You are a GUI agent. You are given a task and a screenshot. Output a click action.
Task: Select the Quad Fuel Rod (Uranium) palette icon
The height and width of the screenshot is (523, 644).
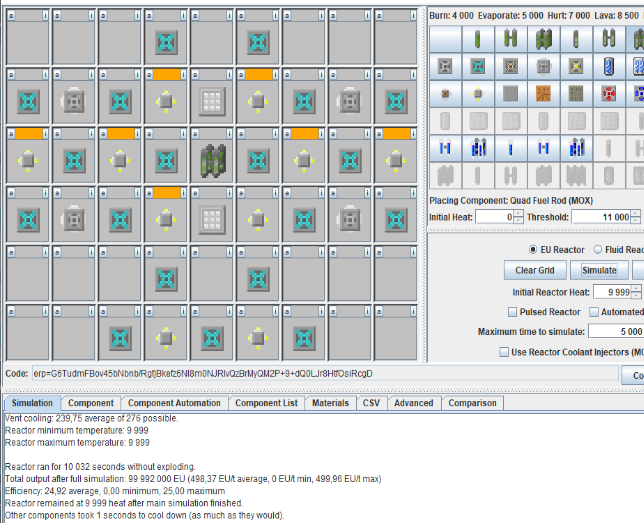click(543, 40)
